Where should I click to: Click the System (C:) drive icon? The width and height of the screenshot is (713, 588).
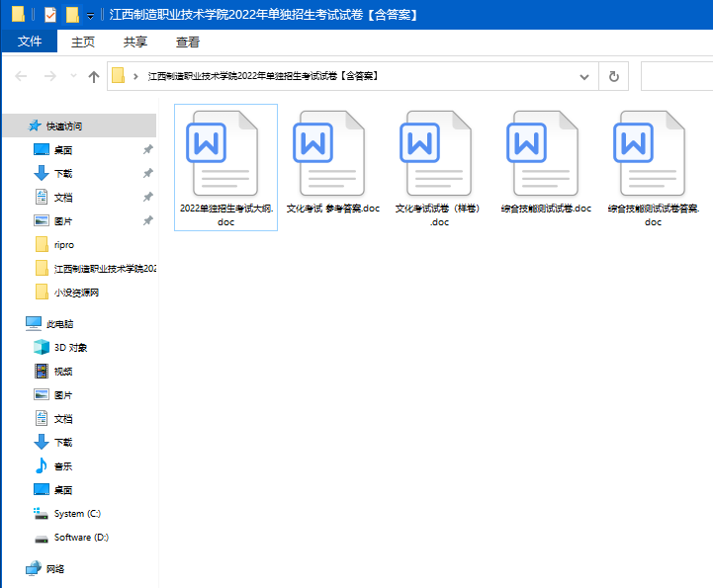[42, 514]
